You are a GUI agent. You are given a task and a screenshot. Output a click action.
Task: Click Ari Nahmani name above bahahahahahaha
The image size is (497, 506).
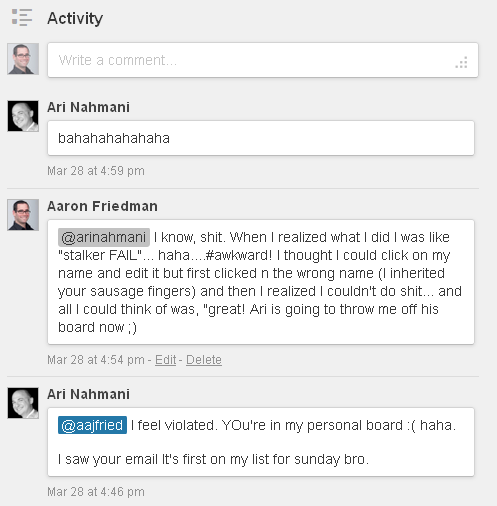88,107
